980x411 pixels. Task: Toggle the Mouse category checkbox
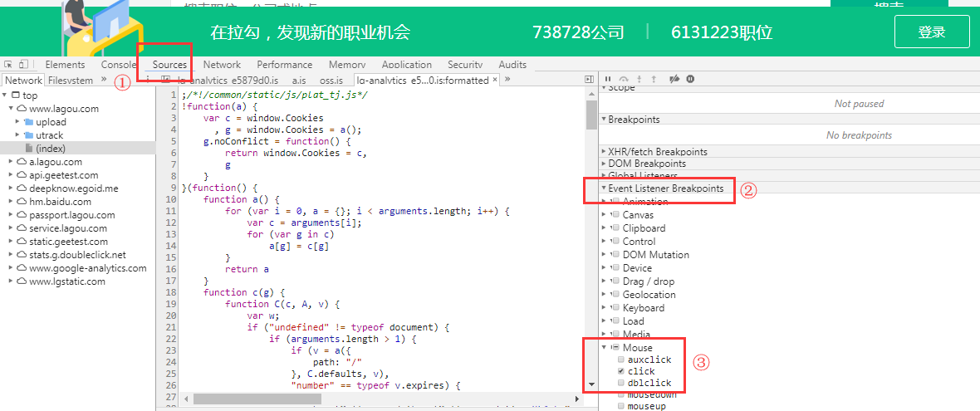pyautogui.click(x=615, y=347)
